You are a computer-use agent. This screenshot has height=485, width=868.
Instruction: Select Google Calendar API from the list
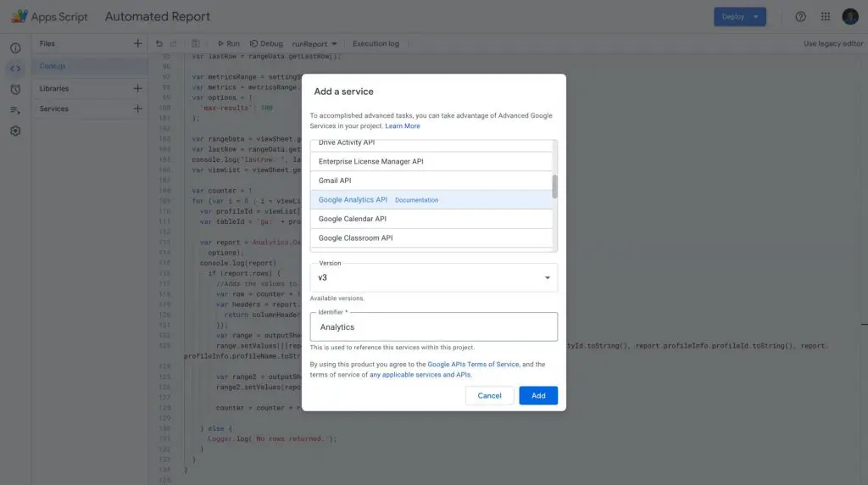[x=353, y=219]
